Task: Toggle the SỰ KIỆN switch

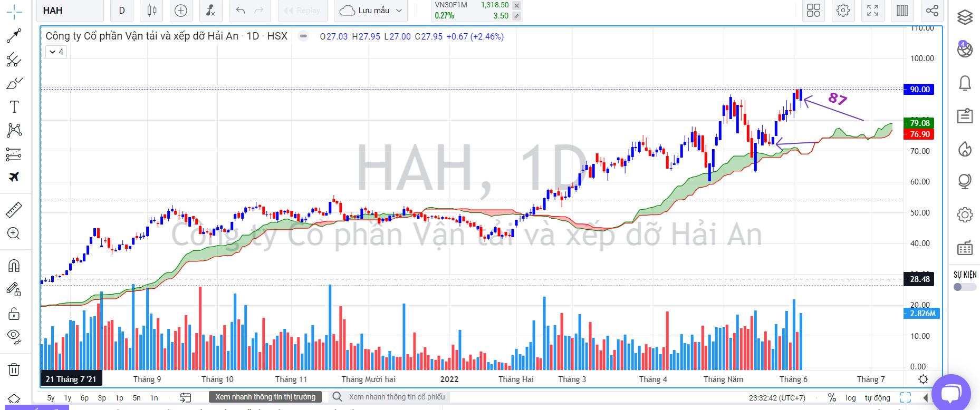Action: click(x=964, y=287)
